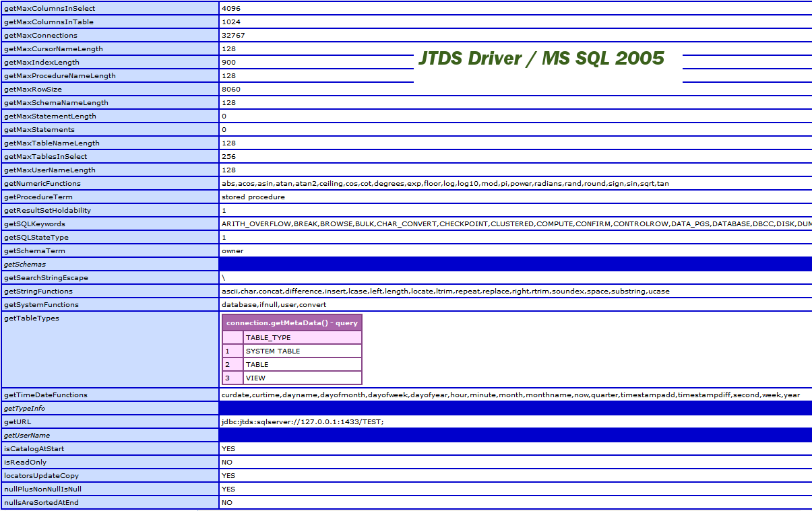Select the 900 index length value
The height and width of the screenshot is (511, 812).
click(x=228, y=63)
